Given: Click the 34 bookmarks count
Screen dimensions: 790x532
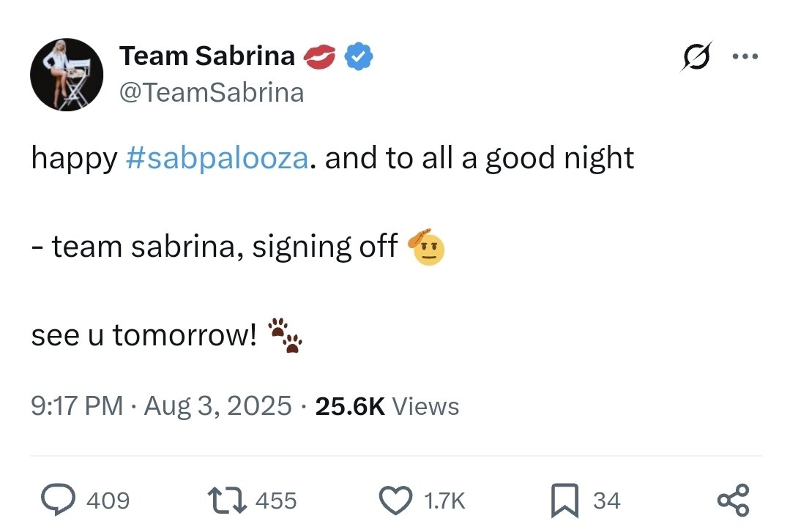Looking at the screenshot, I should pos(607,501).
